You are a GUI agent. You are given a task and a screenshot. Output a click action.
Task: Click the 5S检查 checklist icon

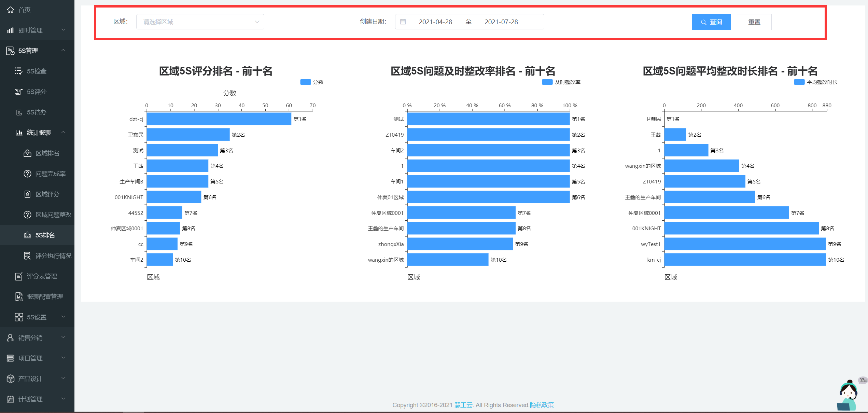(x=18, y=71)
